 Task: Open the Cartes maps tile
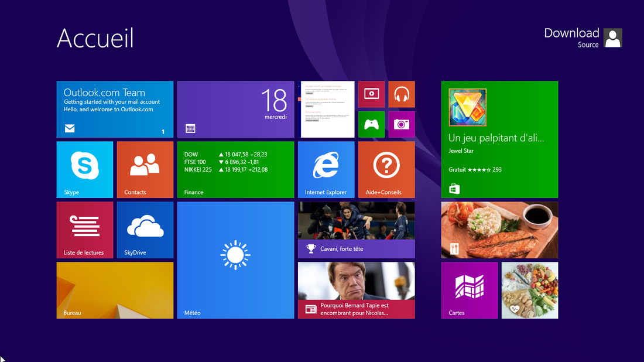470,291
